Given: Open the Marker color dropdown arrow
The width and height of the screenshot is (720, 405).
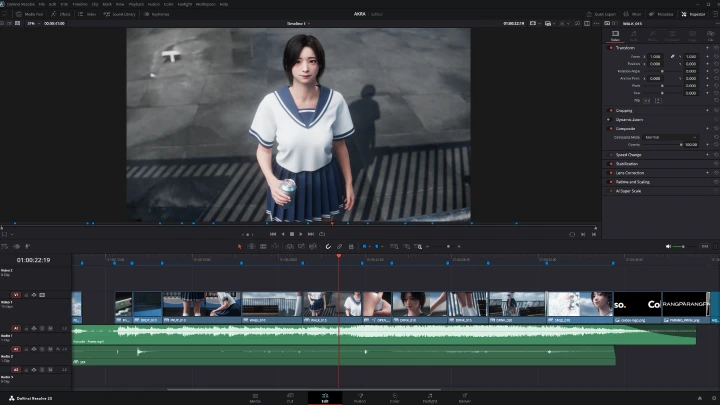Looking at the screenshot, I should 382,247.
